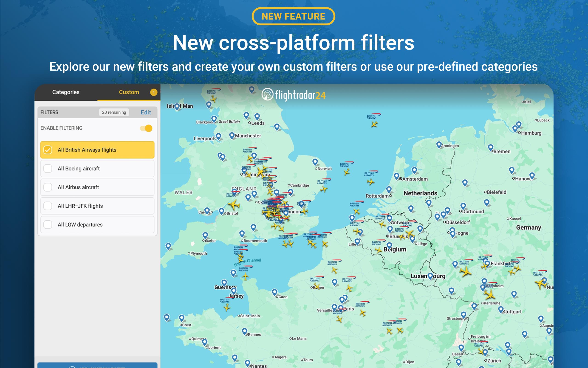Click the Germany country label on map
This screenshot has width=588, height=368.
[x=529, y=227]
